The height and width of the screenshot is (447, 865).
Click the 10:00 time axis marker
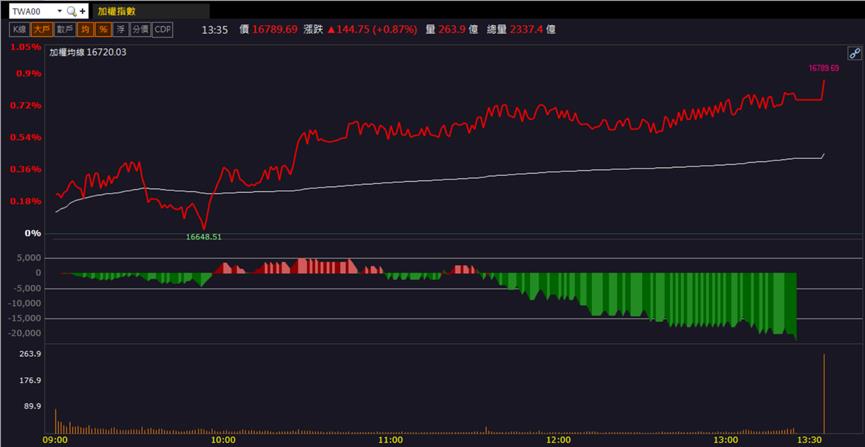tap(223, 440)
